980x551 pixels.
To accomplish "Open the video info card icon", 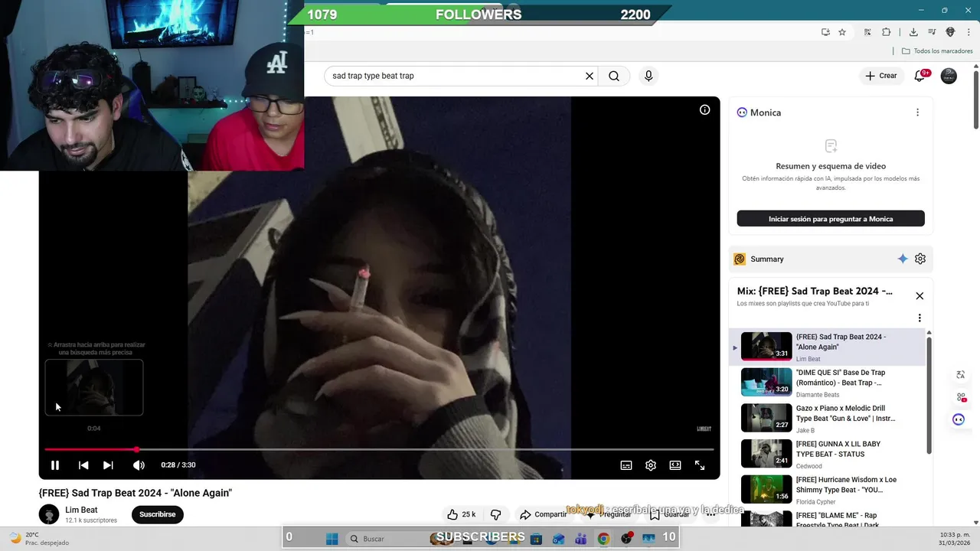I will click(704, 109).
